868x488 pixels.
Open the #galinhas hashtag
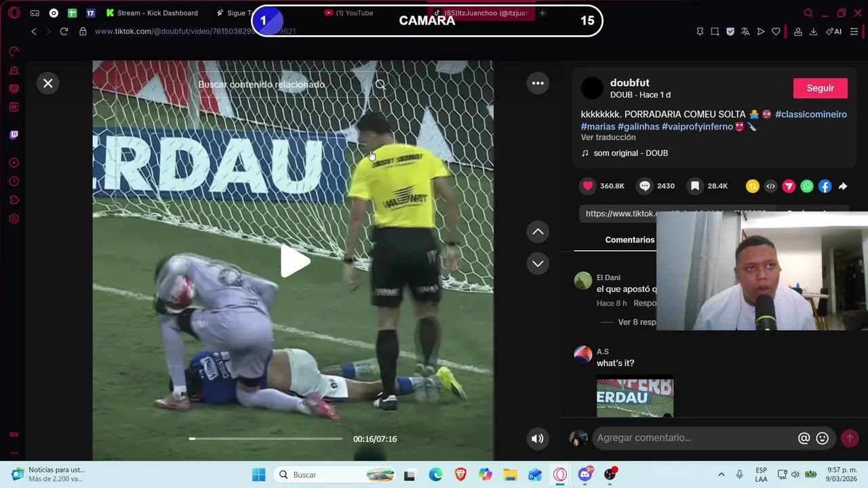(x=638, y=127)
